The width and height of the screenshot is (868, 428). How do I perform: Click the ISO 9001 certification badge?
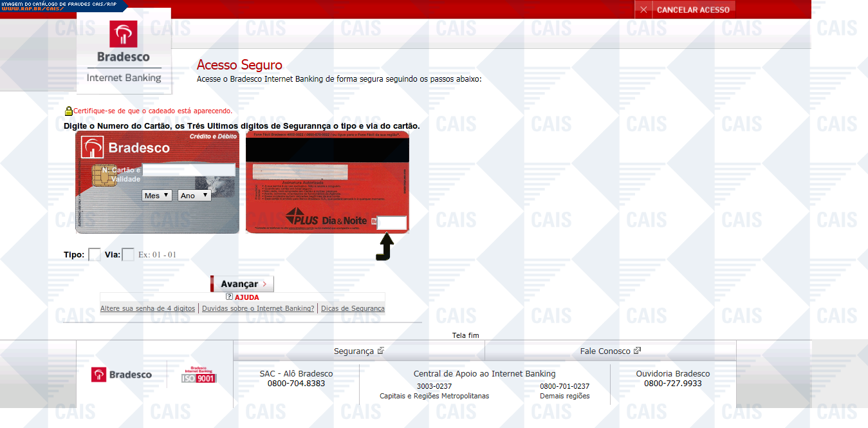pyautogui.click(x=199, y=375)
